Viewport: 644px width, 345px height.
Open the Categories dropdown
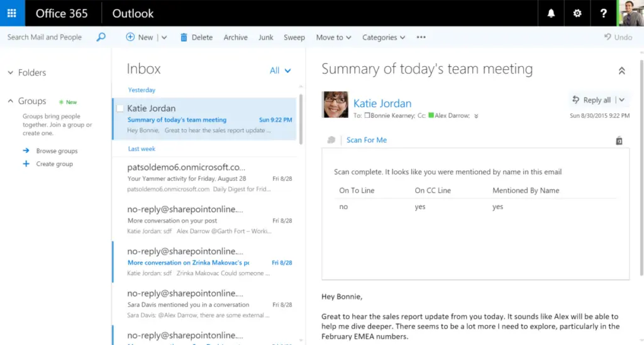(383, 37)
